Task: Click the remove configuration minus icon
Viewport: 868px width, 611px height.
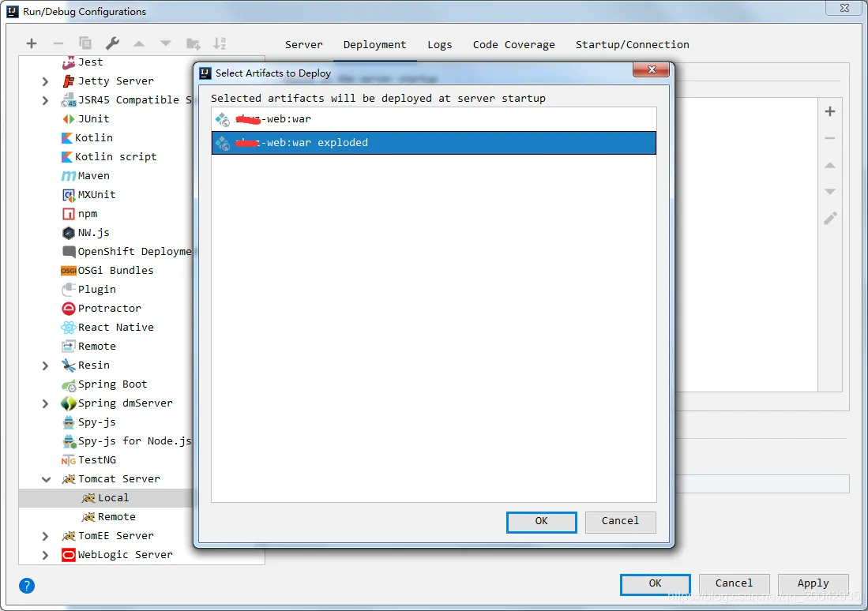Action: tap(58, 43)
